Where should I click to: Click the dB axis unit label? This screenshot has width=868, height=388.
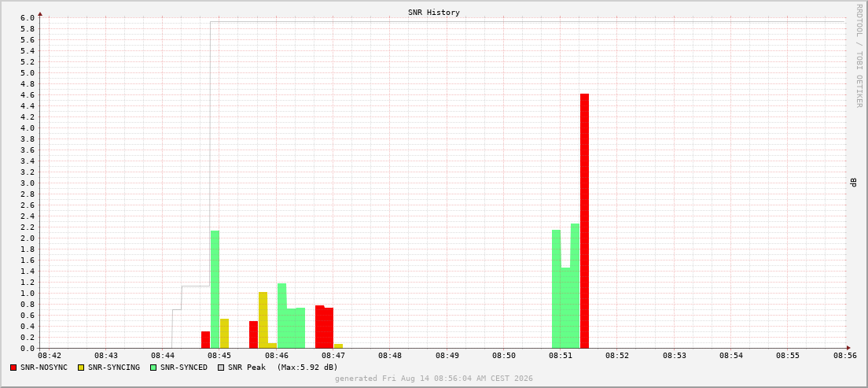click(x=854, y=183)
